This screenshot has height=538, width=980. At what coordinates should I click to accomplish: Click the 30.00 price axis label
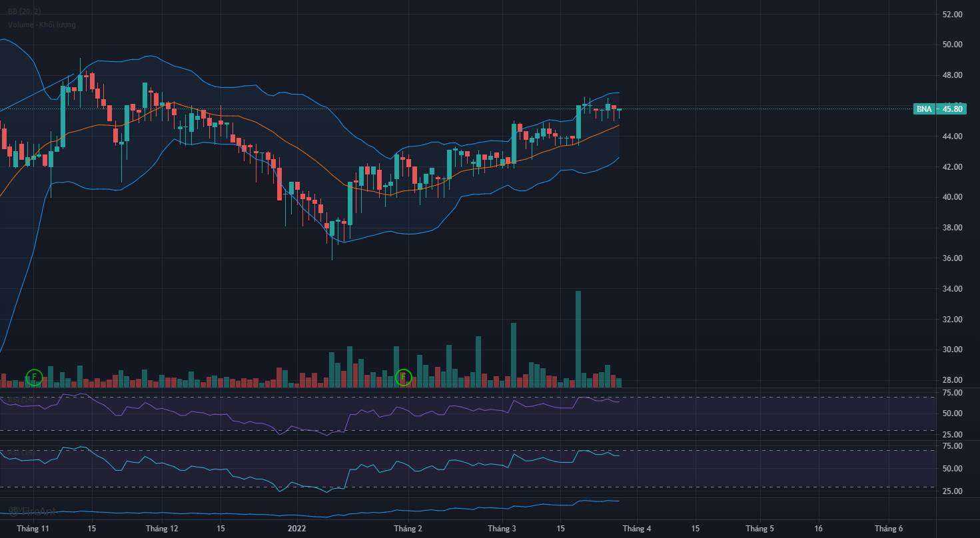[x=953, y=350]
